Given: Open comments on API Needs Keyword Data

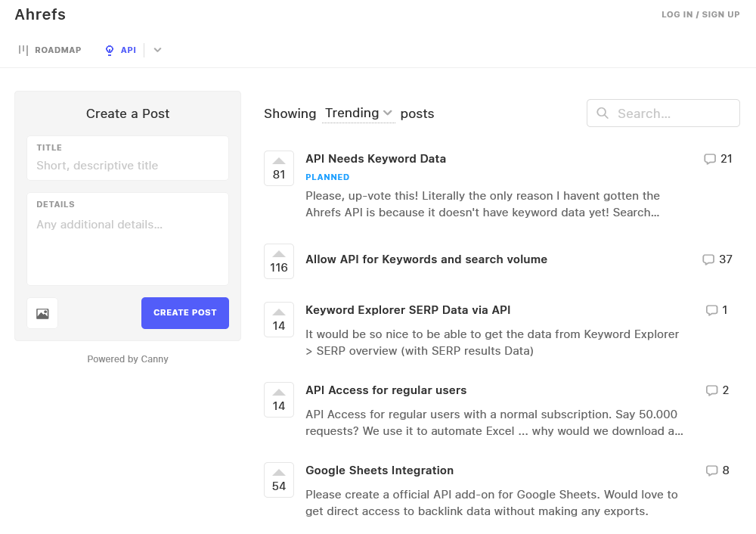Looking at the screenshot, I should click(717, 159).
